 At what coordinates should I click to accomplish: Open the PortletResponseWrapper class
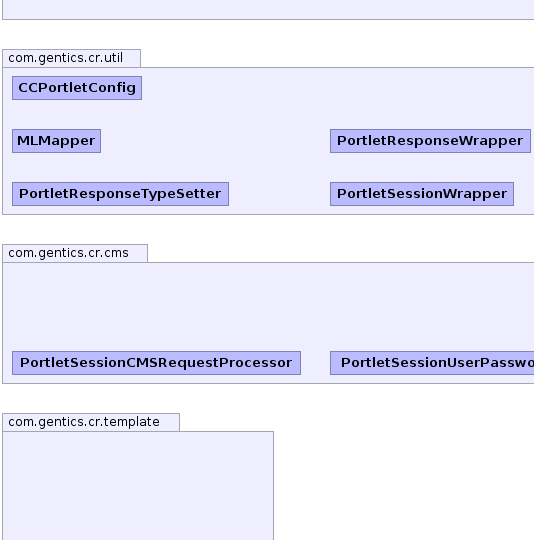430,141
